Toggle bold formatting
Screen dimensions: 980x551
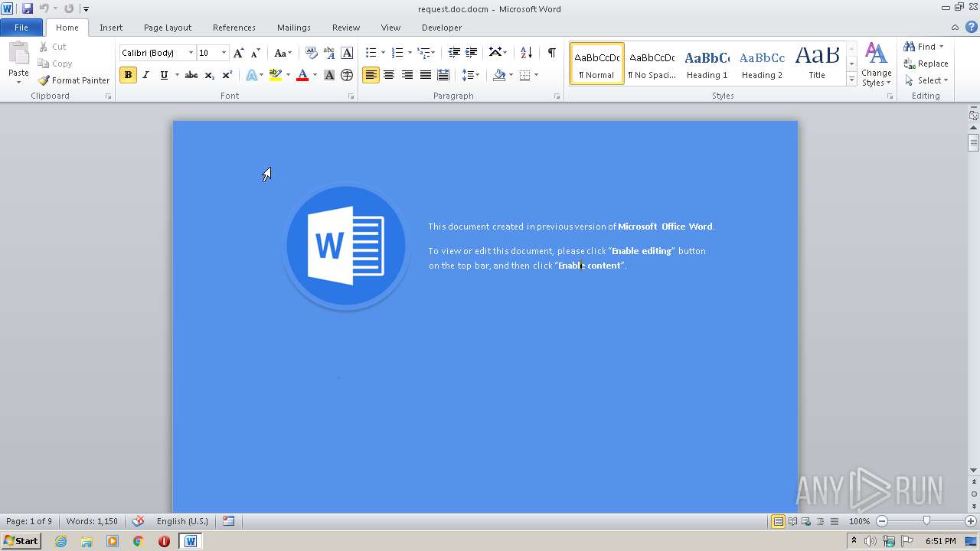[x=128, y=75]
